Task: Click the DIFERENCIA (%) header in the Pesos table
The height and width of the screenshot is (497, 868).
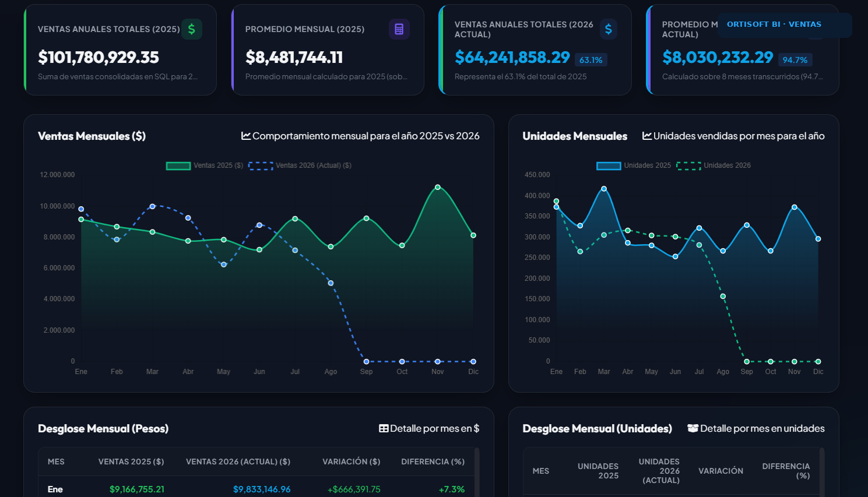Action: 433,461
